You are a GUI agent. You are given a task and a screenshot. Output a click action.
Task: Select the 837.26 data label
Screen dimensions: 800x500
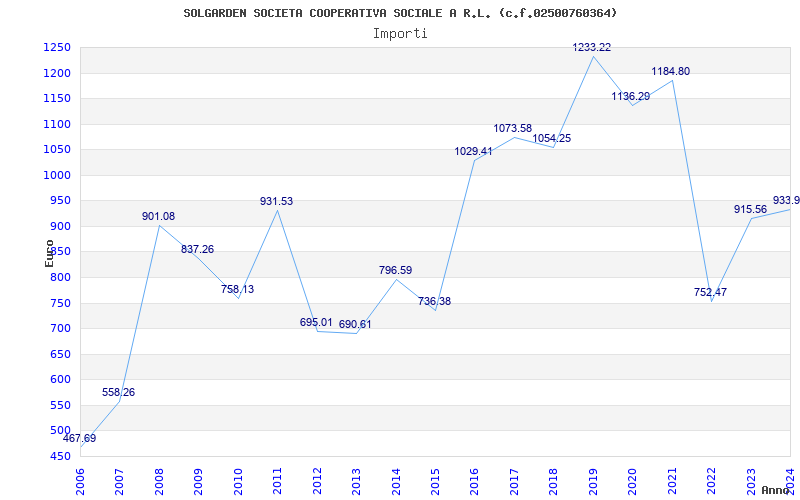pyautogui.click(x=197, y=249)
